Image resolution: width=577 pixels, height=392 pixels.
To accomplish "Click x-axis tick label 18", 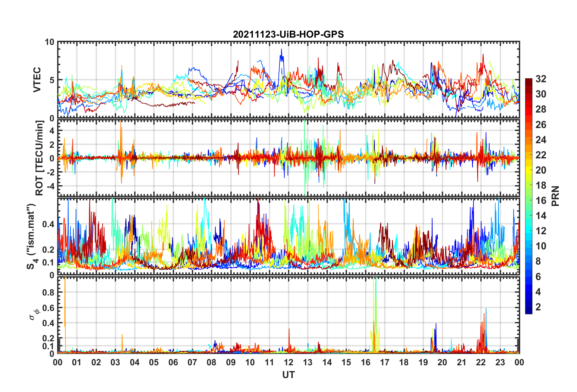I will point(404,362).
